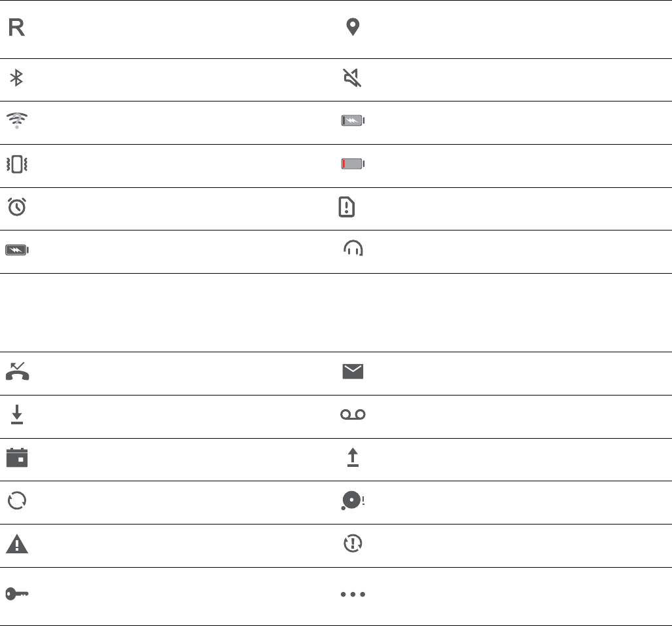Select the Wi-Fi signal icon
This screenshot has width=672, height=626.
coord(17,120)
